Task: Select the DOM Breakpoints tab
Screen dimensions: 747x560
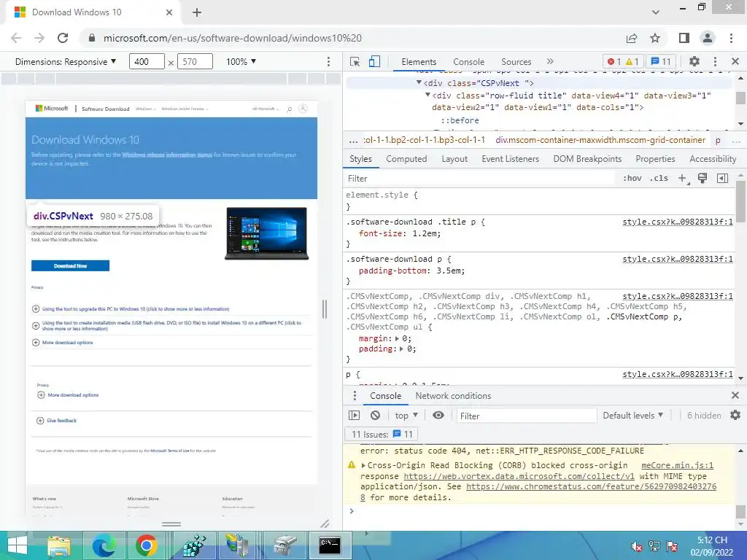Action: pyautogui.click(x=587, y=159)
